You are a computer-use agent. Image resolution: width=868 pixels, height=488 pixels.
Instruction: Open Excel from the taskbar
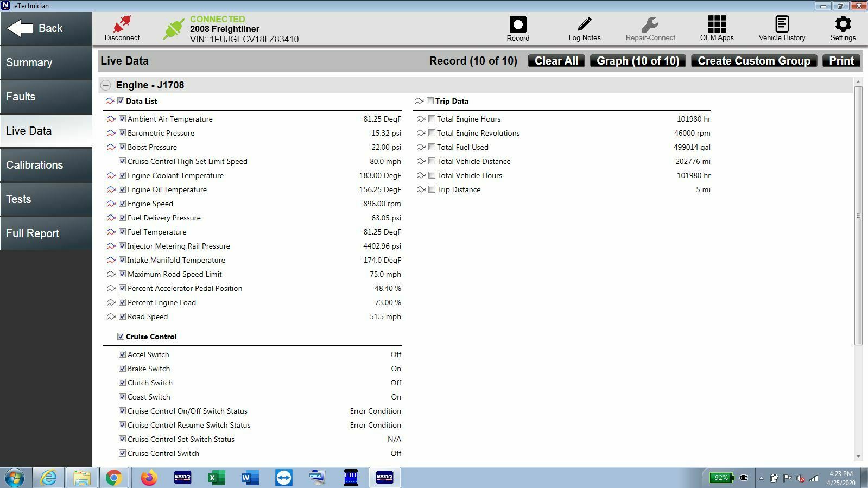(x=216, y=478)
